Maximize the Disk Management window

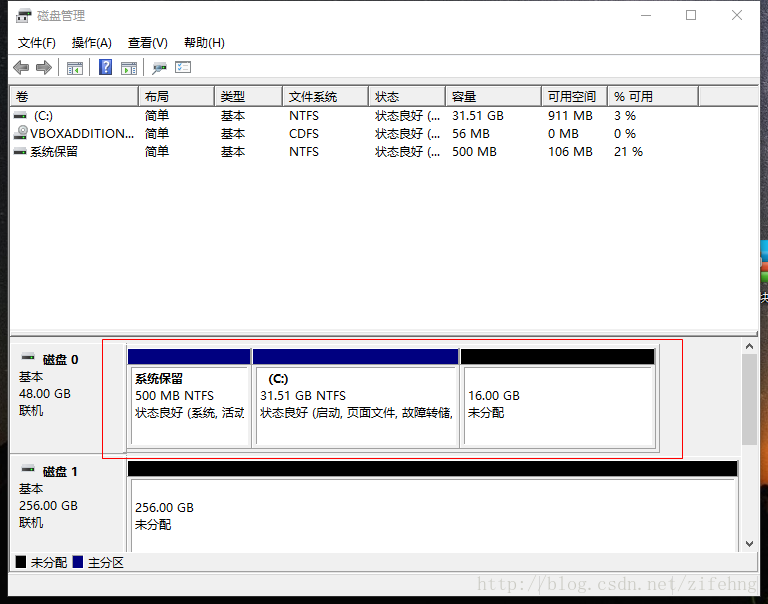691,16
